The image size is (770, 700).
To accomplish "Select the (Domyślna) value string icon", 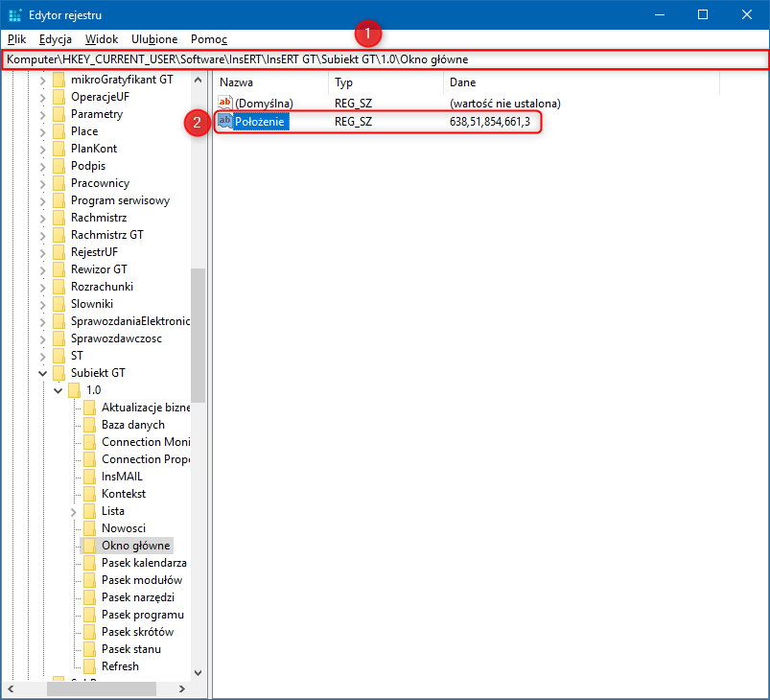I will (225, 103).
